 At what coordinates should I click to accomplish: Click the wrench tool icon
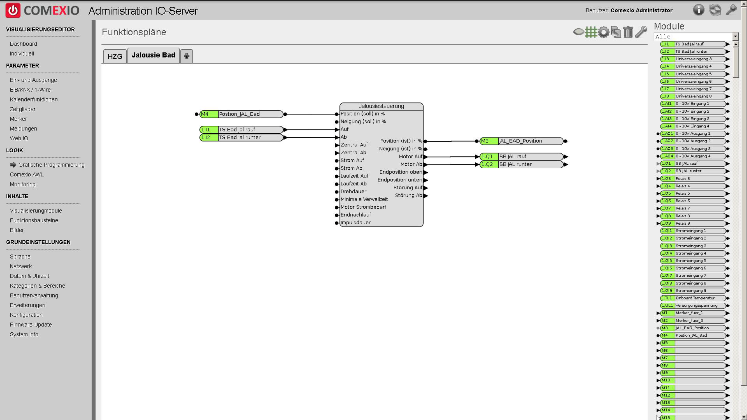click(x=640, y=32)
